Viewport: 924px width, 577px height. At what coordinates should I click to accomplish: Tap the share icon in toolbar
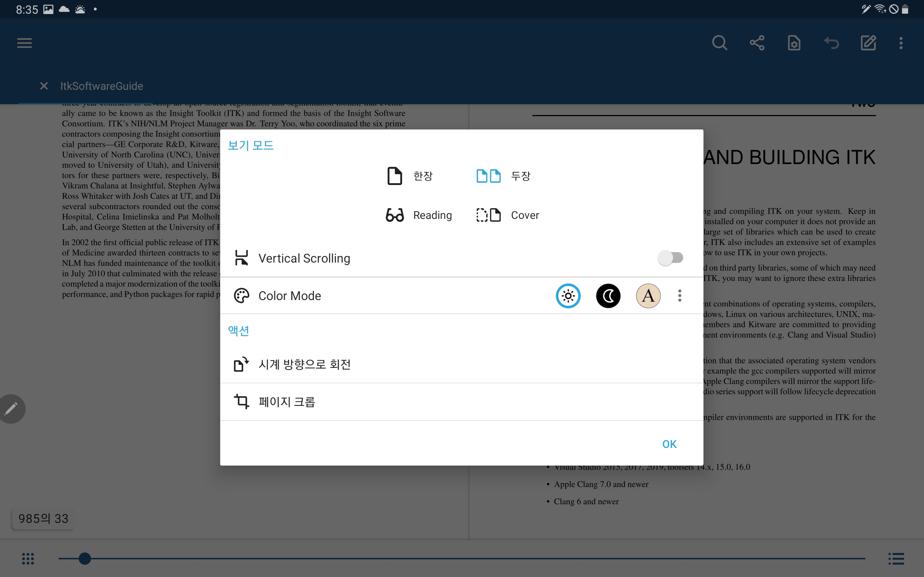coord(757,43)
